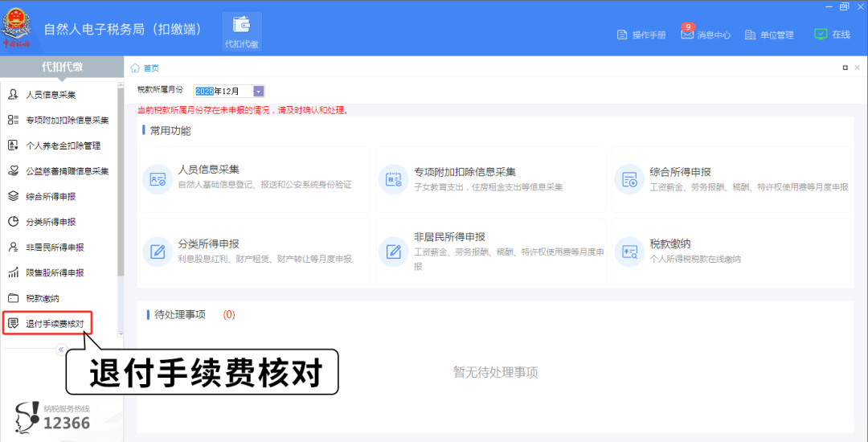The width and height of the screenshot is (868, 442).
Task: Open 消息中心 envelope icon
Action: point(687,35)
